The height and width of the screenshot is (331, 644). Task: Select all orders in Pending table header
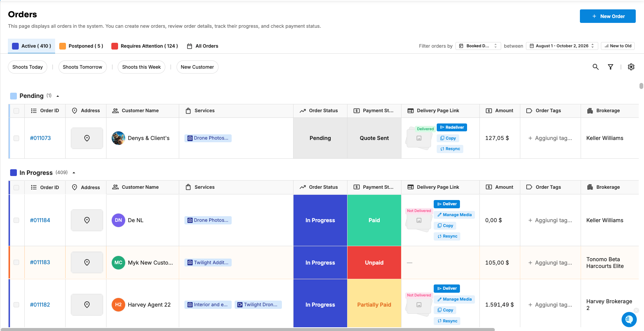pyautogui.click(x=16, y=111)
